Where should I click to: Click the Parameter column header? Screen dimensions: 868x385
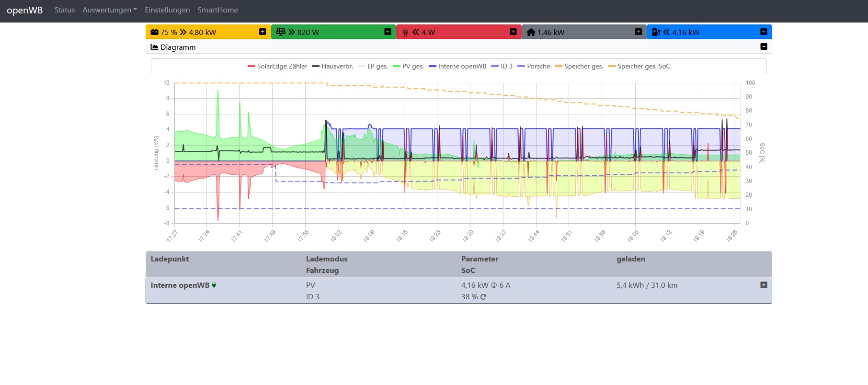(x=480, y=259)
